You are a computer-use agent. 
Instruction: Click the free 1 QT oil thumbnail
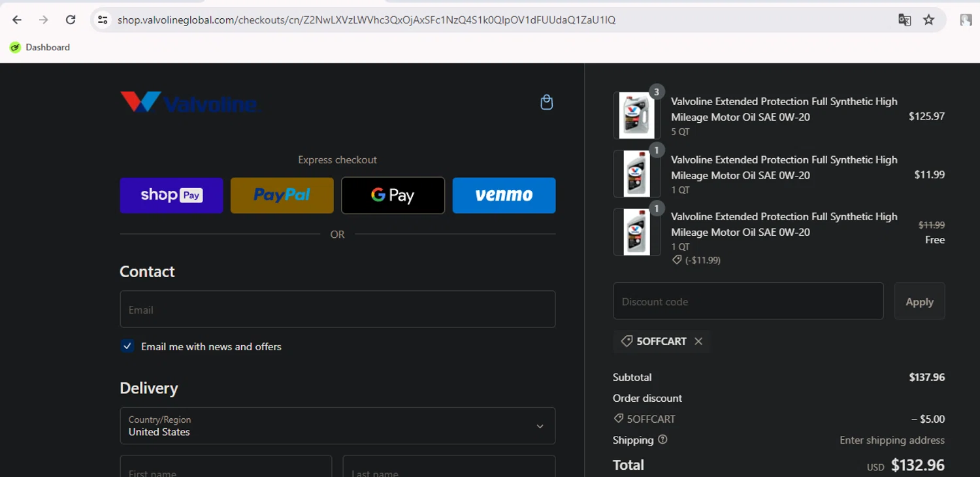click(x=637, y=232)
